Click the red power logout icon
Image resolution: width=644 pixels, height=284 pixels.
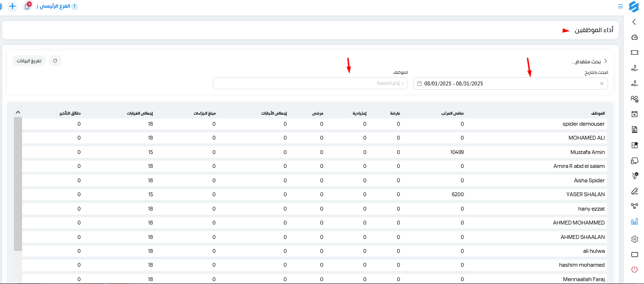click(x=634, y=270)
